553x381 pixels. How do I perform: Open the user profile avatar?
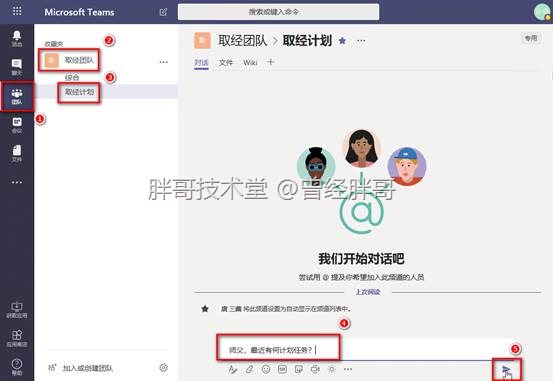pos(541,12)
